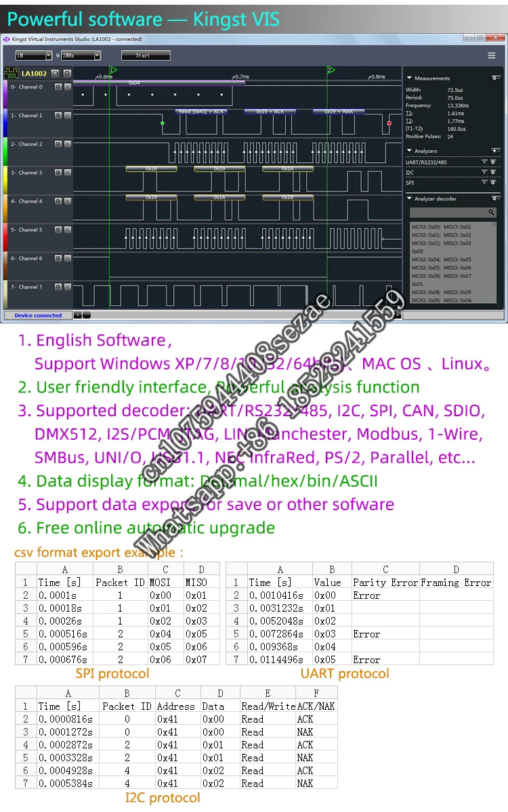This screenshot has width=508, height=812.
Task: Click timing marker 2 flag
Action: pyautogui.click(x=331, y=70)
